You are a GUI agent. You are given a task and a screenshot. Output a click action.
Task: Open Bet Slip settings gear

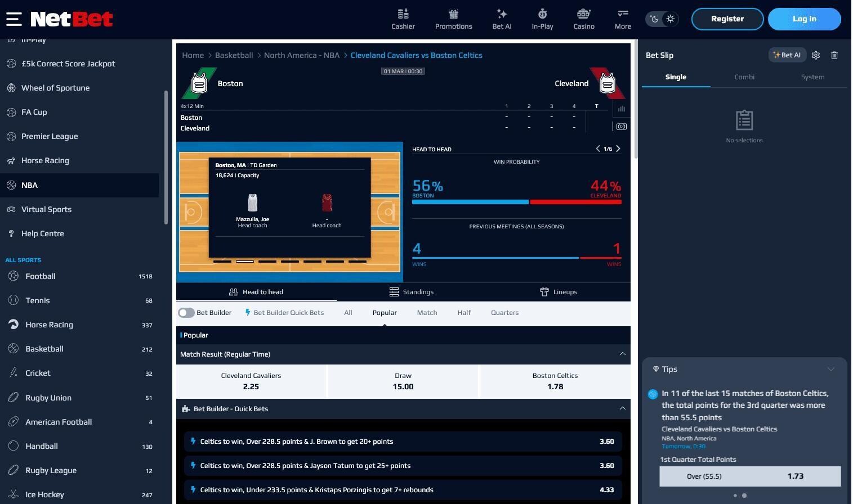tap(816, 55)
